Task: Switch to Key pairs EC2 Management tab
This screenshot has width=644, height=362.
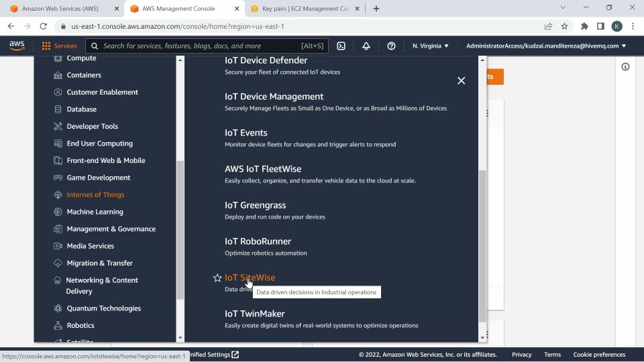Action: point(305,9)
